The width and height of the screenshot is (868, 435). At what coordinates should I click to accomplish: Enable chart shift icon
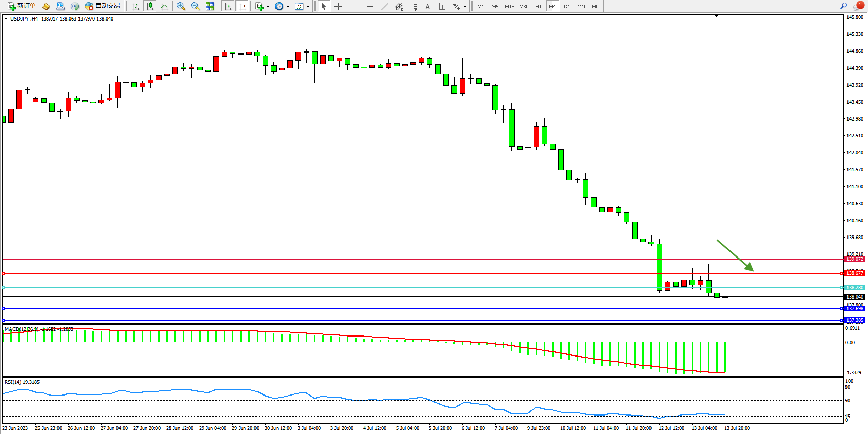(x=242, y=6)
